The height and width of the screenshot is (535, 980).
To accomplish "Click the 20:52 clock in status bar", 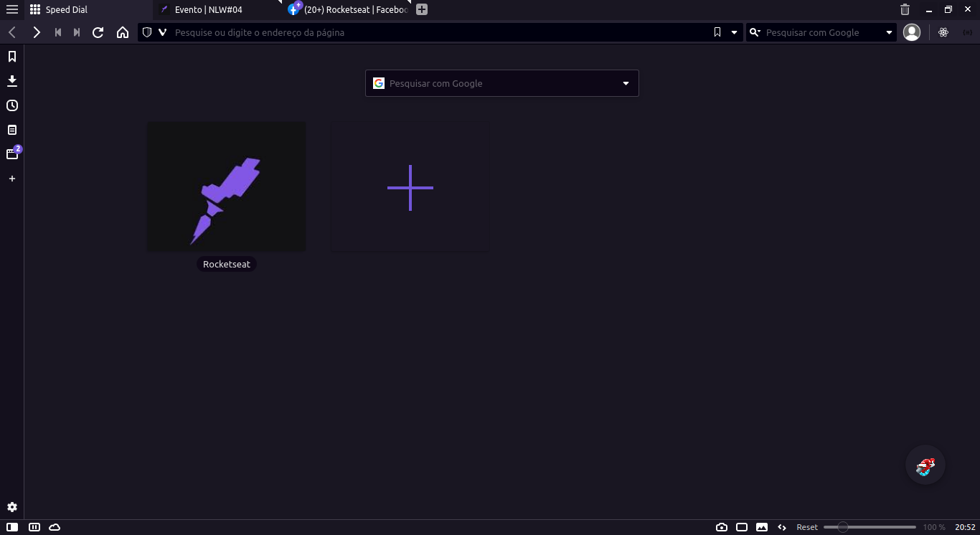I will pos(966,527).
